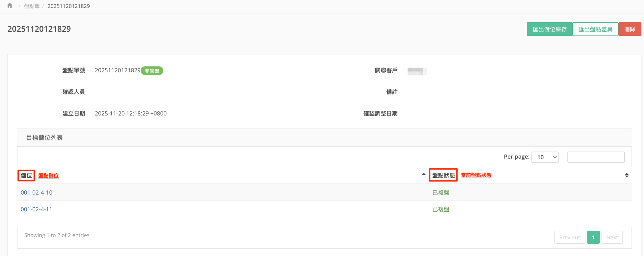Viewport: 644px width, 256px height.
Task: Click the 匯出盤點差異 button
Action: tap(595, 29)
